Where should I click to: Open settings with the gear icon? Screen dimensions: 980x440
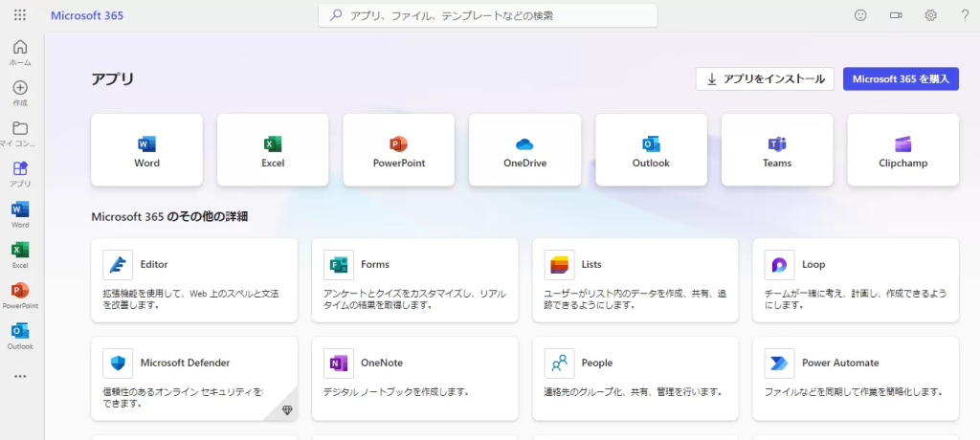[x=930, y=15]
